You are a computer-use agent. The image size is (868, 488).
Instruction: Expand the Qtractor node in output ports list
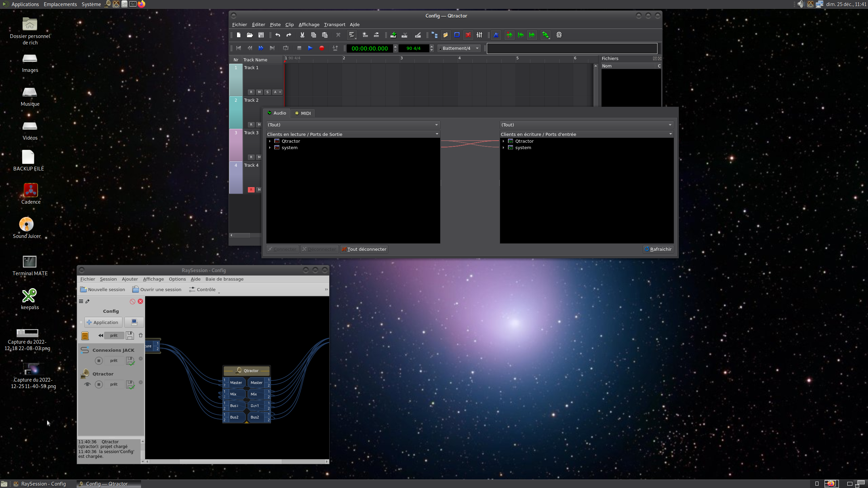click(x=270, y=141)
